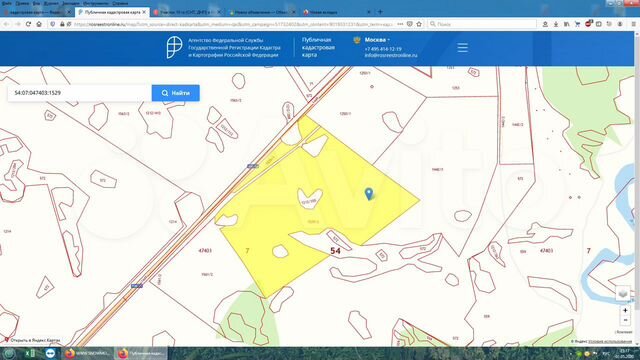The height and width of the screenshot is (360, 640).
Task: Switch to first Firefox window in taskbar
Action: pyautogui.click(x=88, y=353)
